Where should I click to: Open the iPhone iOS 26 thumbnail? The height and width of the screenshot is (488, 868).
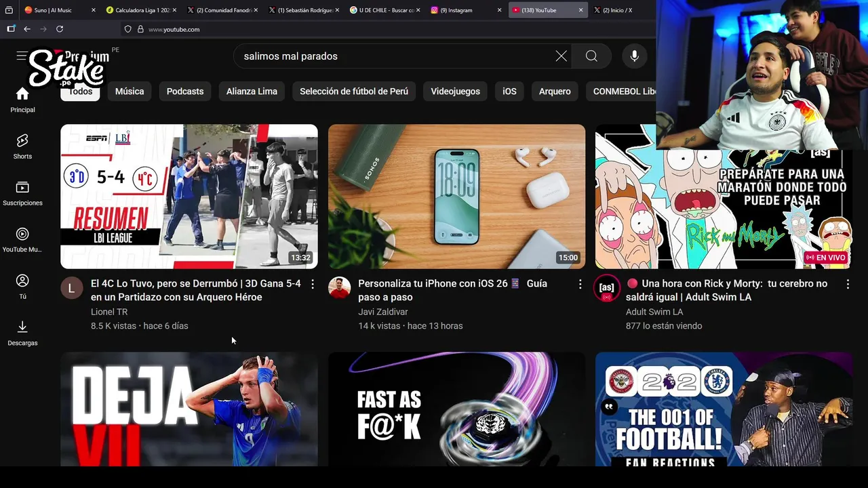[x=456, y=197]
